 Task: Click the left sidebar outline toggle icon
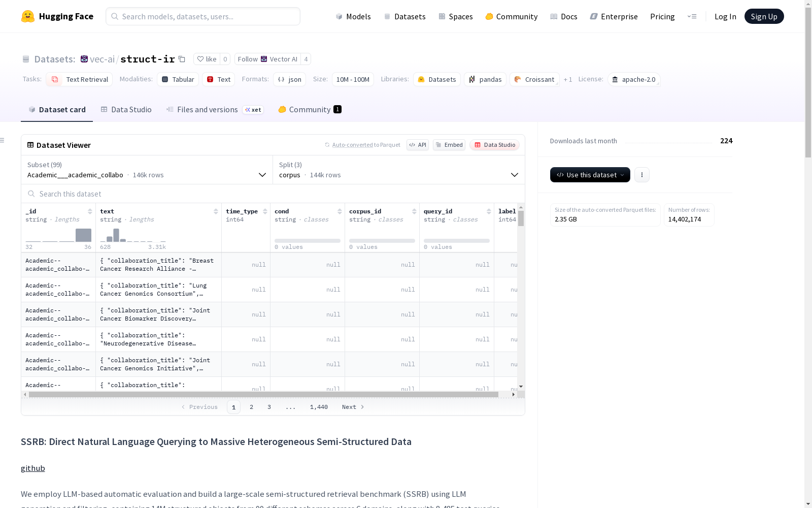tap(3, 140)
